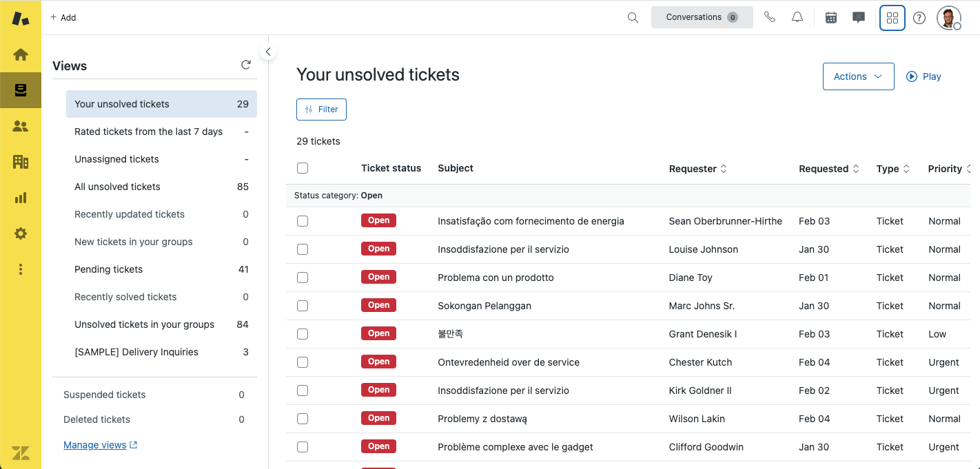Click the Manage views link
The image size is (980, 469).
coord(95,445)
